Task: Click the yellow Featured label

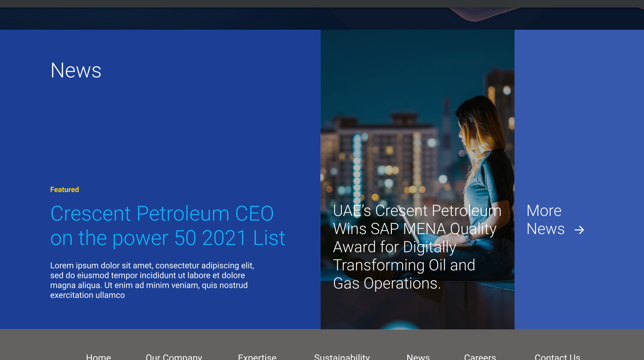Action: click(x=65, y=189)
